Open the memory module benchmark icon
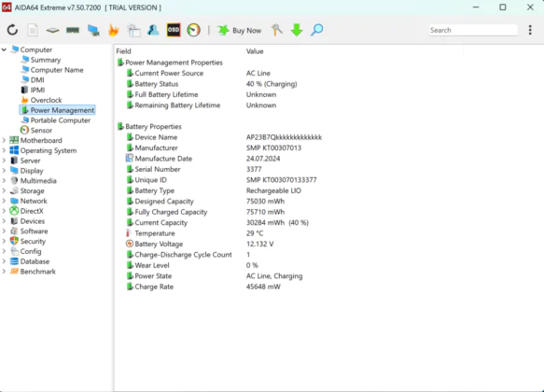 73,30
